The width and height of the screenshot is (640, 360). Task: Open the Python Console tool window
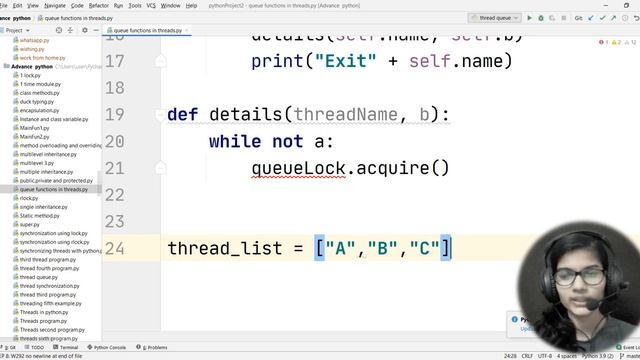click(107, 347)
